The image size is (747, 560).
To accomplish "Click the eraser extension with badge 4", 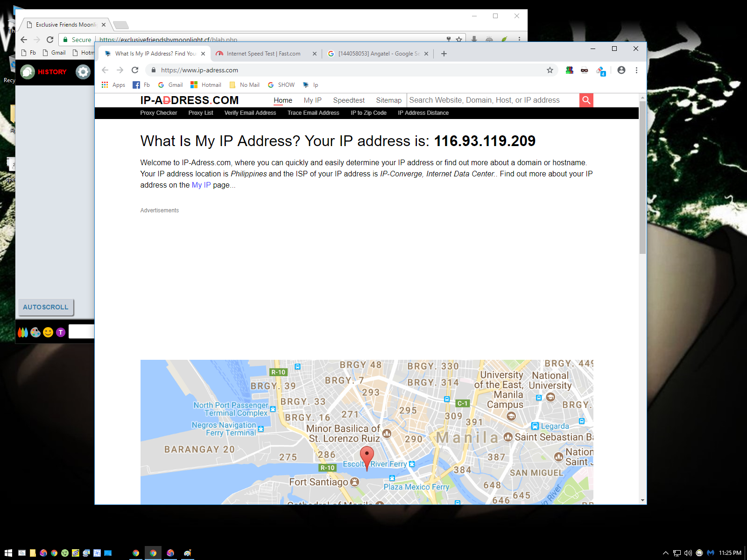I will (600, 70).
